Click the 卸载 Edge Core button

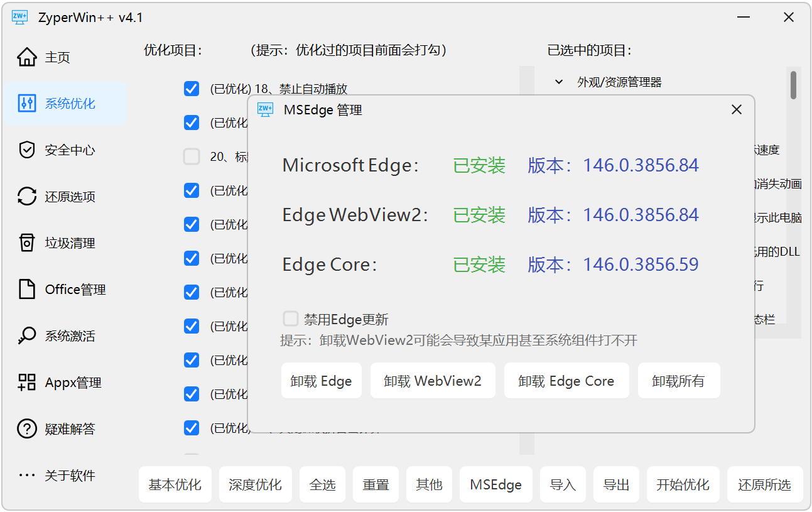point(566,381)
